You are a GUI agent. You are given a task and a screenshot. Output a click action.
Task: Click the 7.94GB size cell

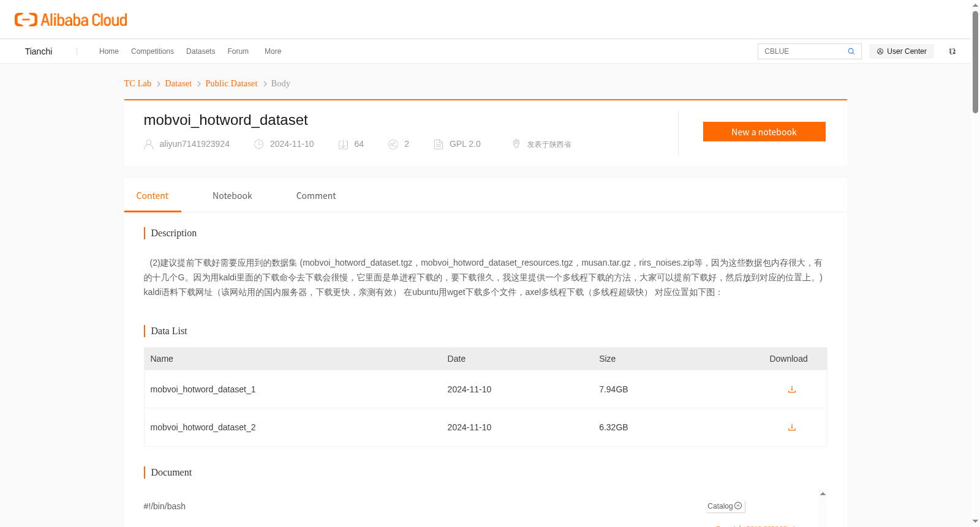click(x=614, y=389)
